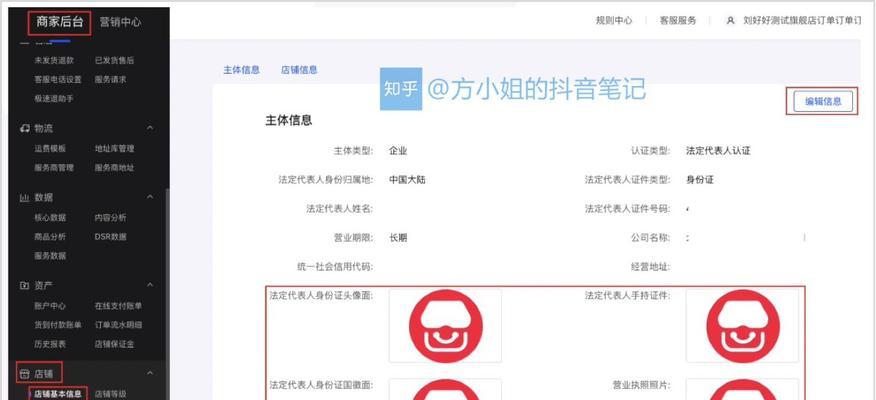Screen dimensions: 876x400
Task: Click the 法定代表人认证 value for 认证类型
Action: [718, 151]
